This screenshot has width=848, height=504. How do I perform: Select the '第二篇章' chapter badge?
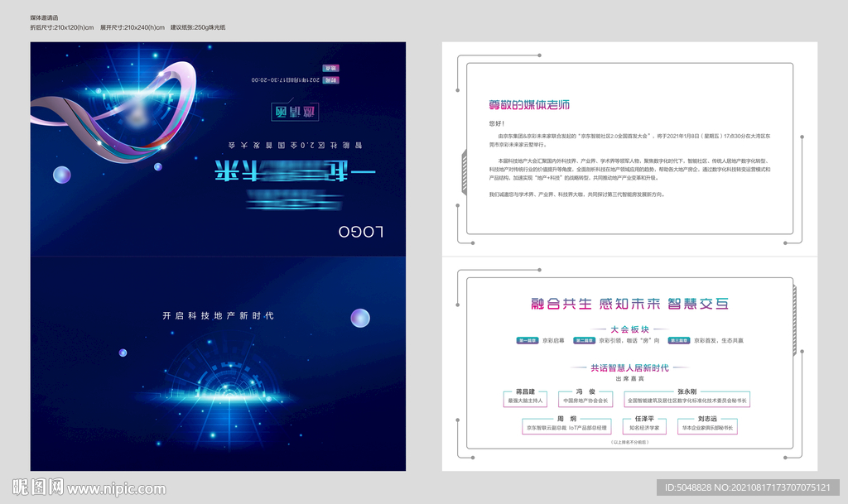point(584,340)
